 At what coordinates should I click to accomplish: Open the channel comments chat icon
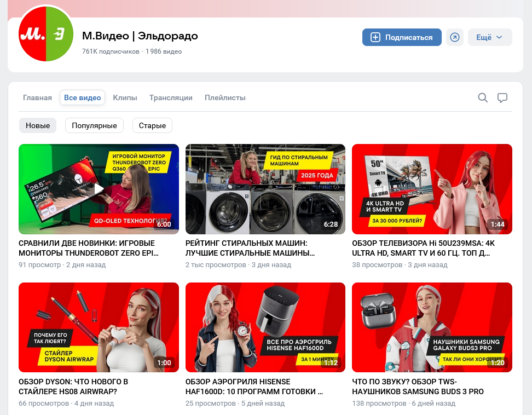[502, 97]
